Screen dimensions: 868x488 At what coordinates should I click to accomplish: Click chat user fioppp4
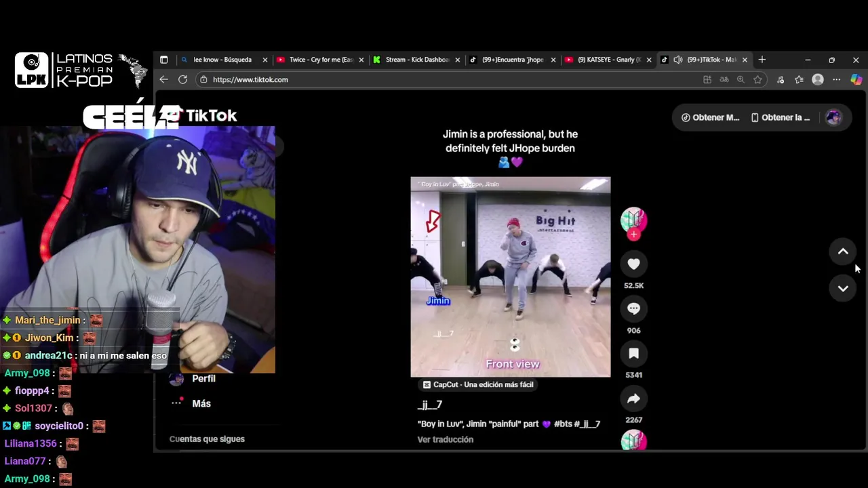(x=32, y=390)
